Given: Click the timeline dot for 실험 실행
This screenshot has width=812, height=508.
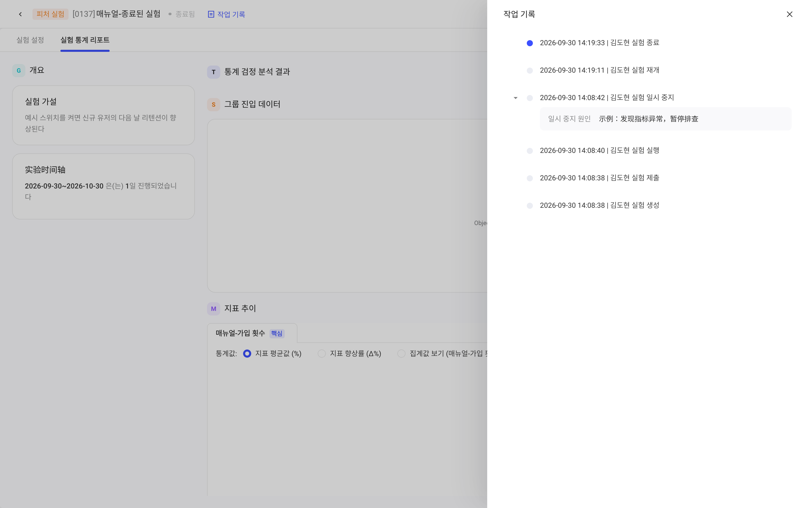Looking at the screenshot, I should (530, 151).
